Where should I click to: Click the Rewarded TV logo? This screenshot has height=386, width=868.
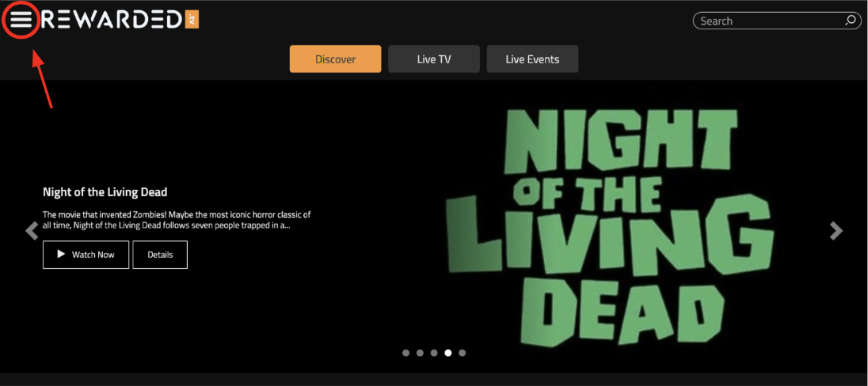coord(120,21)
